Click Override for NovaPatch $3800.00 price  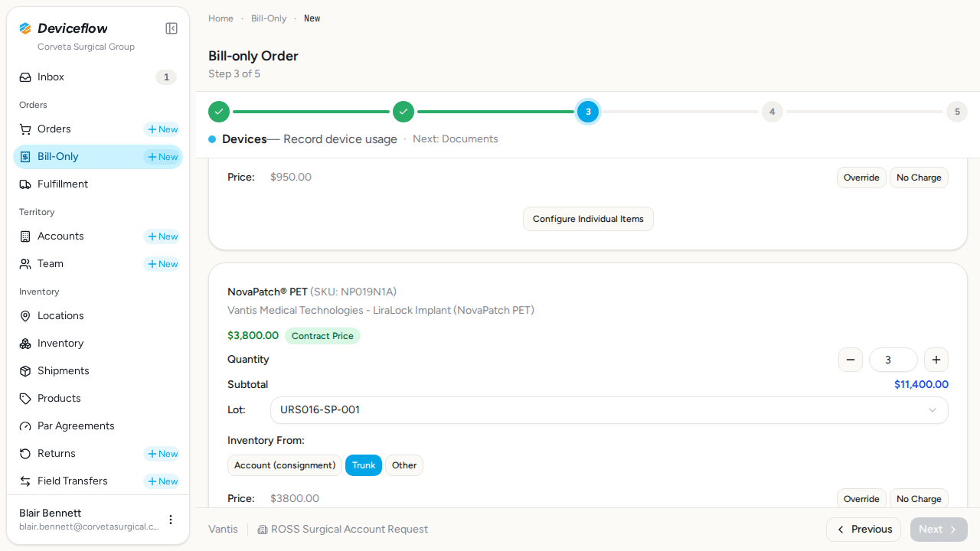861,499
